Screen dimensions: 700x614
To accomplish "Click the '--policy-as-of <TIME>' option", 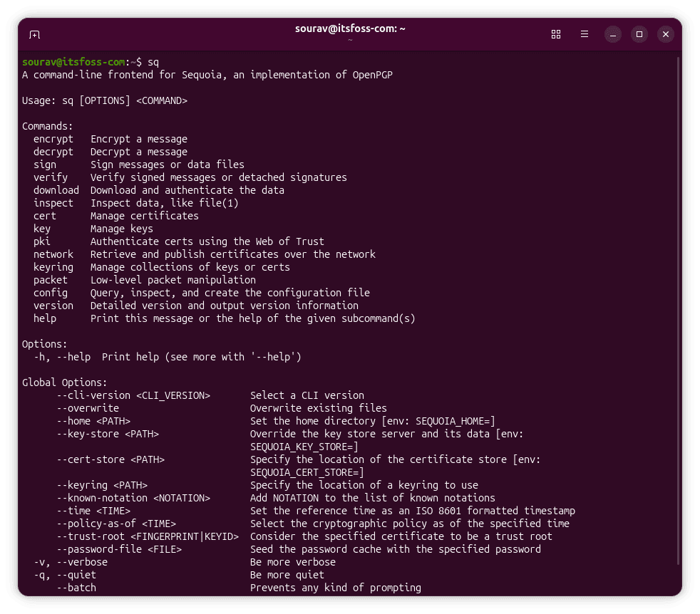I will click(x=116, y=524).
